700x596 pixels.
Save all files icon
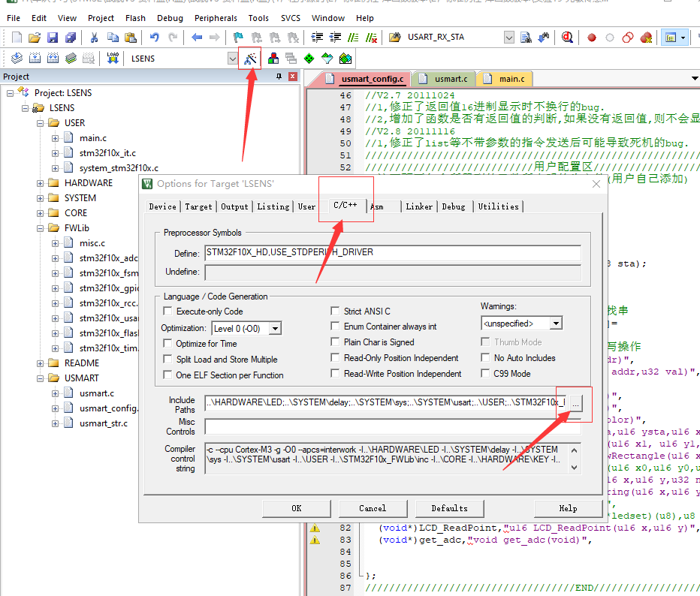coord(71,38)
